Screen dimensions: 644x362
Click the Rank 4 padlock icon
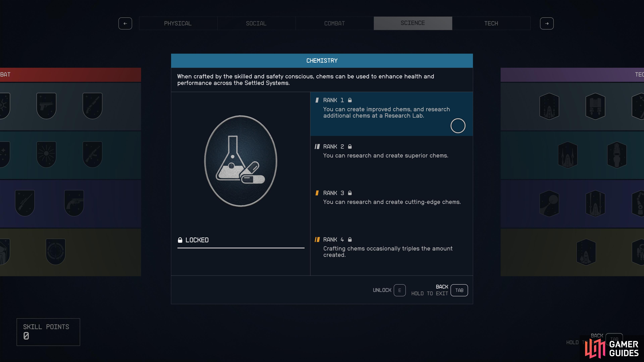point(350,239)
